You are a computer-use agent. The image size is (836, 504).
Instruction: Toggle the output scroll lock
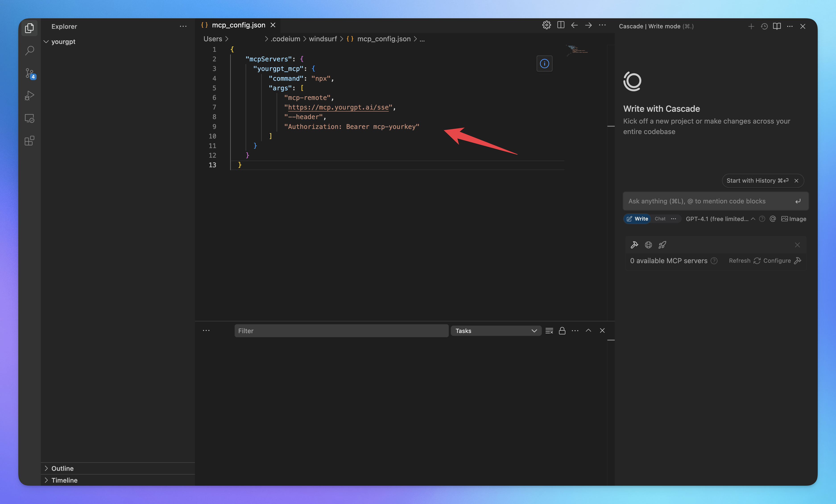click(562, 331)
